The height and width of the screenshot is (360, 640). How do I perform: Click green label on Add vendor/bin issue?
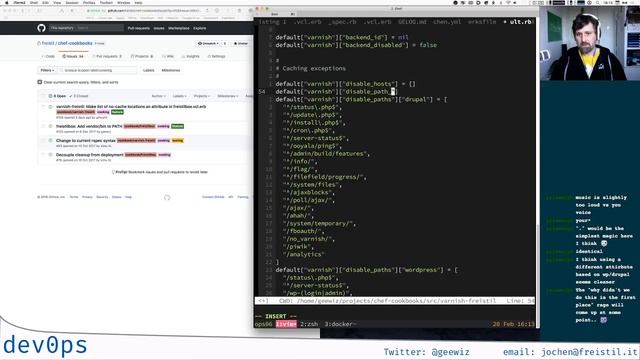[178, 126]
